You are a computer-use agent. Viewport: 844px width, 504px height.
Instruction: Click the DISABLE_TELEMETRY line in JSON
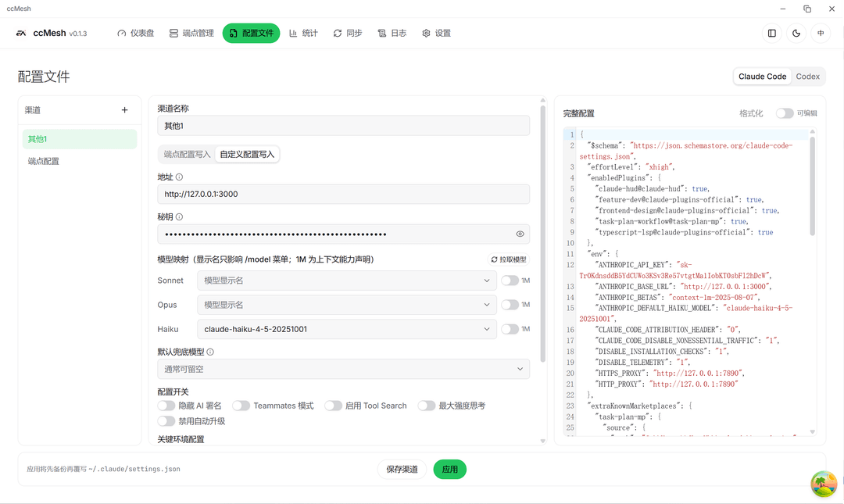[x=642, y=363]
